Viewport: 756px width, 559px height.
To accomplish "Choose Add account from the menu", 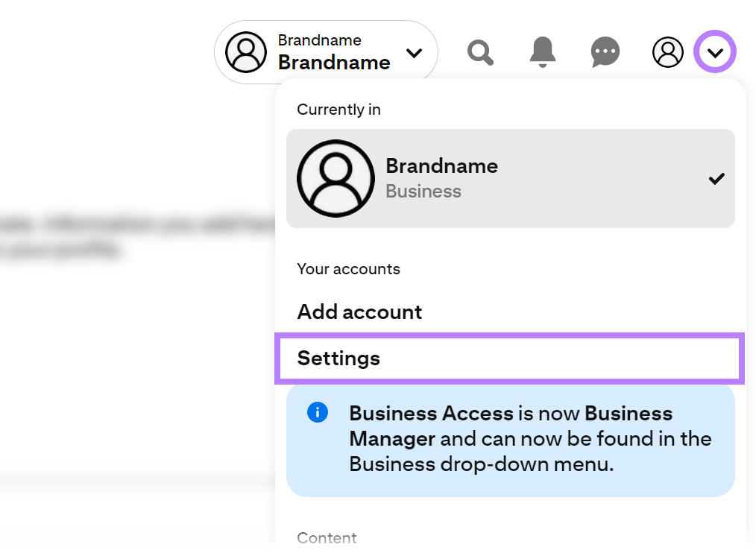I will (x=359, y=312).
